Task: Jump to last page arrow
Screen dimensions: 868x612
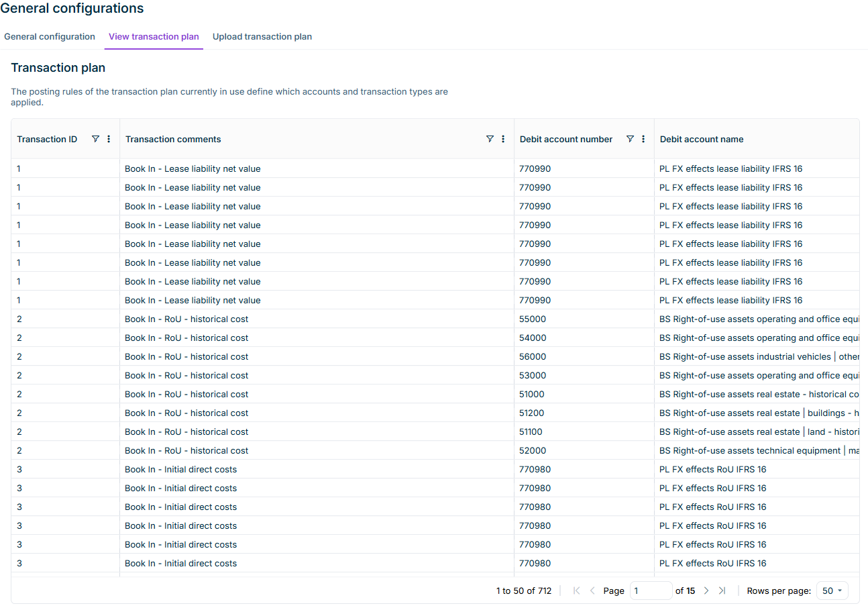Action: click(722, 591)
